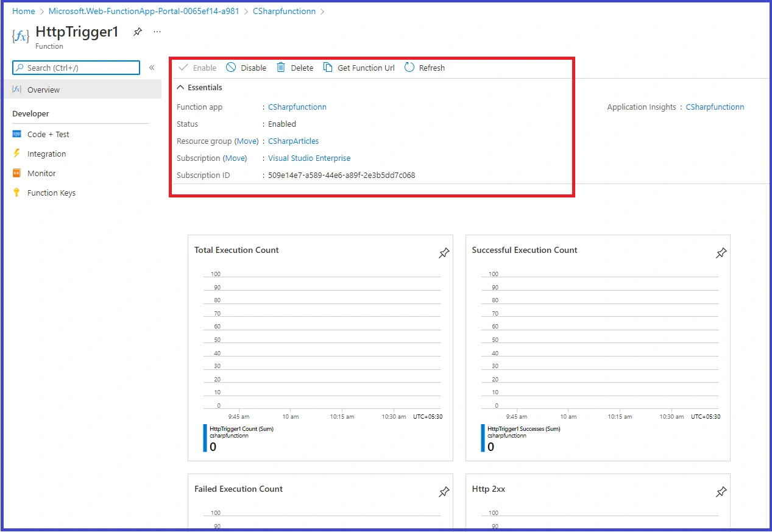Viewport: 772px width, 532px height.
Task: Pin the Http 2xx chart
Action: 721,492
